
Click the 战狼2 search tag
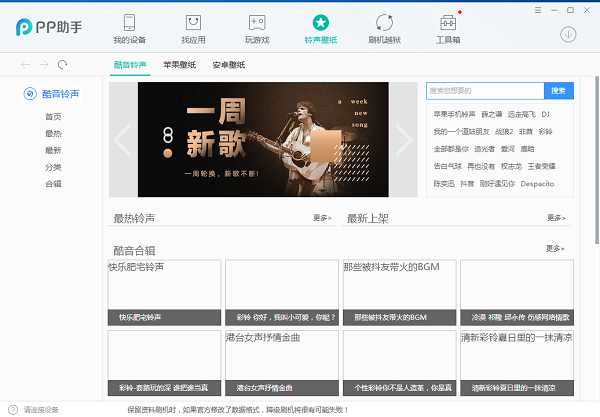tap(504, 132)
